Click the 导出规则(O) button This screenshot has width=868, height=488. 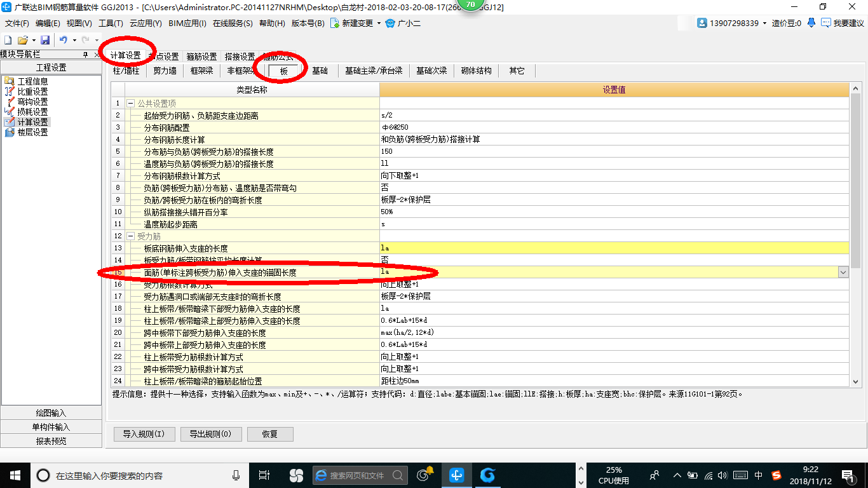tap(211, 434)
